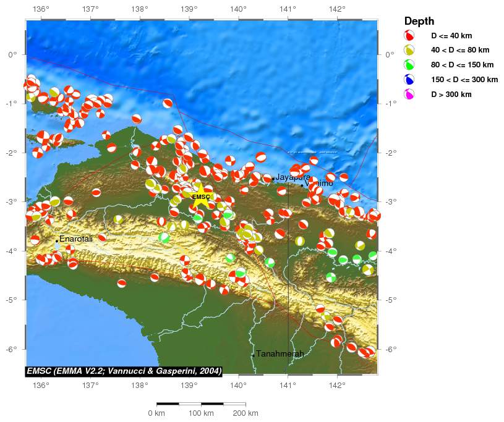Click the -6° latitude label on right axis
Viewport: 504px width, 422px height.
coord(390,349)
